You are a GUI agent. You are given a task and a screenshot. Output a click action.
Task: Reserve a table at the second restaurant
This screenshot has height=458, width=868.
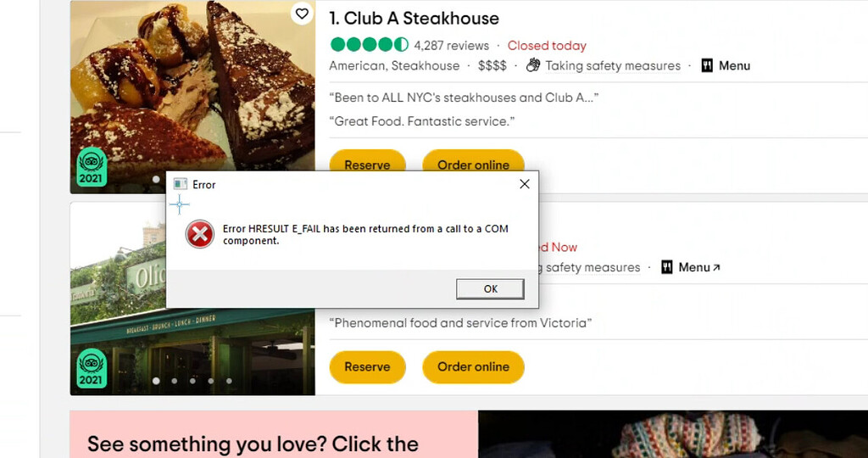tap(368, 366)
